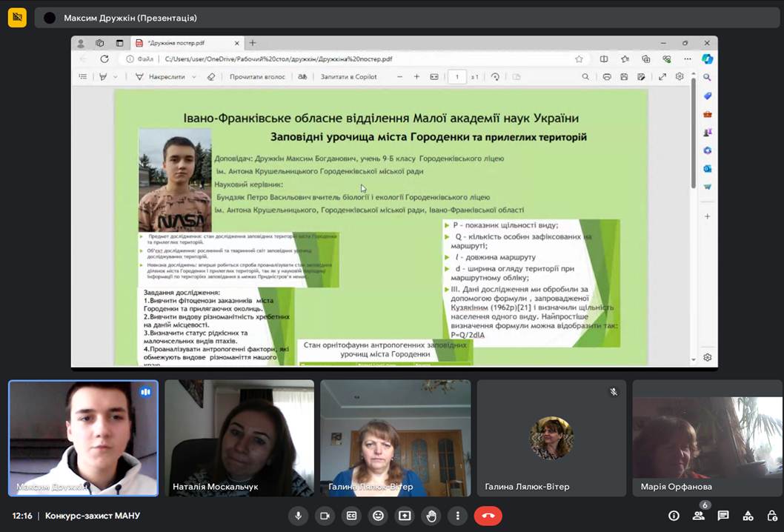
Task: Click the PDF page number field
Action: [457, 76]
